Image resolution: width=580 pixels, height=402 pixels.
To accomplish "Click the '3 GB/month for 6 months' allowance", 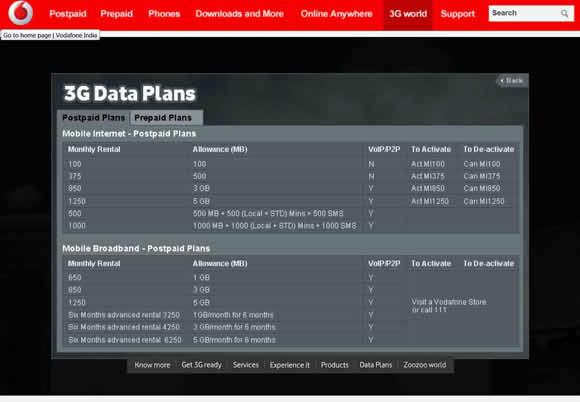I will point(234,327).
